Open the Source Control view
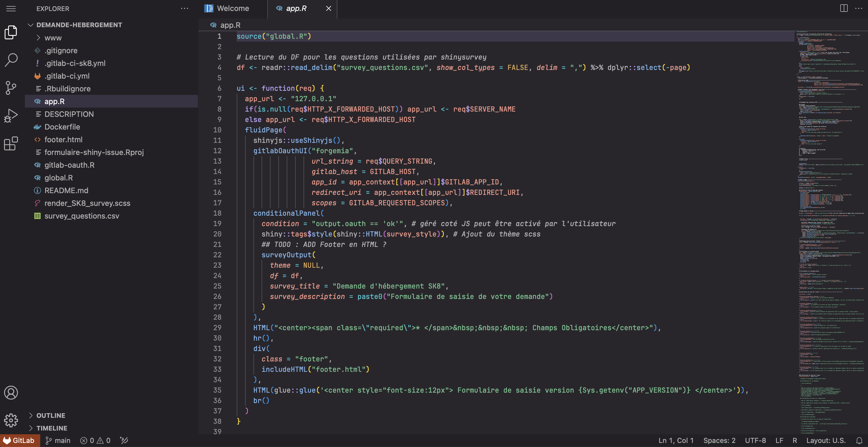This screenshot has width=868, height=447. point(11,88)
